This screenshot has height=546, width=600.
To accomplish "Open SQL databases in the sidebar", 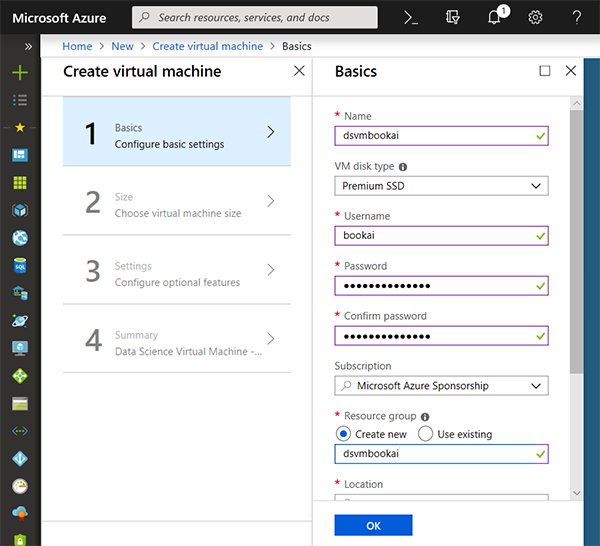I will pyautogui.click(x=20, y=266).
